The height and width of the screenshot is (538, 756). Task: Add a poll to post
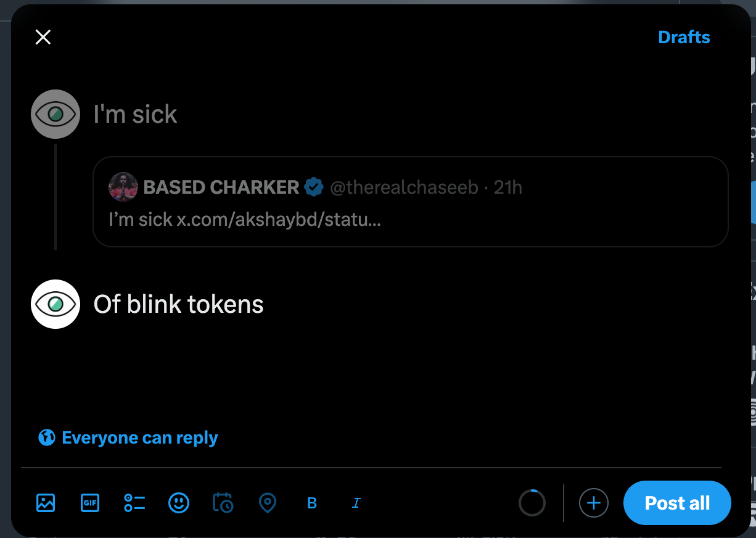(x=134, y=503)
